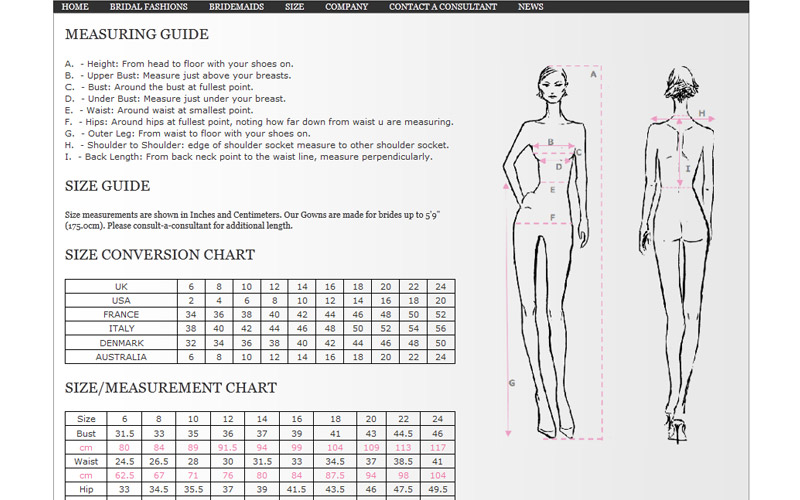Click label I on back length arrow
The image size is (800, 500).
coord(687,168)
